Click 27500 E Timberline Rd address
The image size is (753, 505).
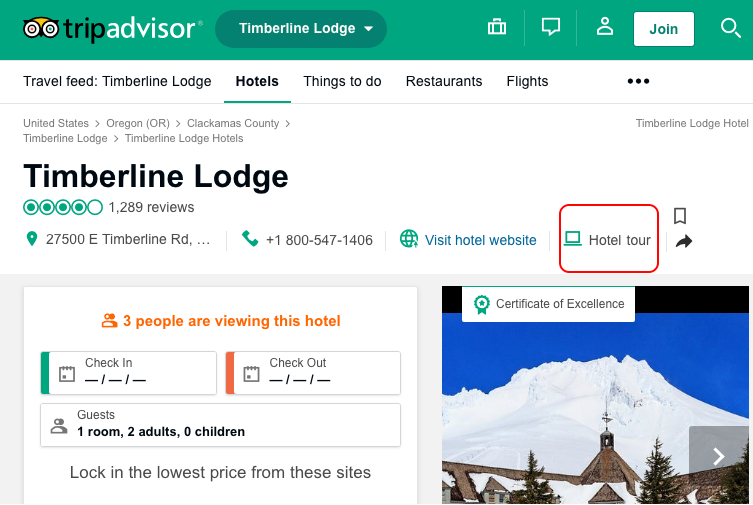[128, 239]
